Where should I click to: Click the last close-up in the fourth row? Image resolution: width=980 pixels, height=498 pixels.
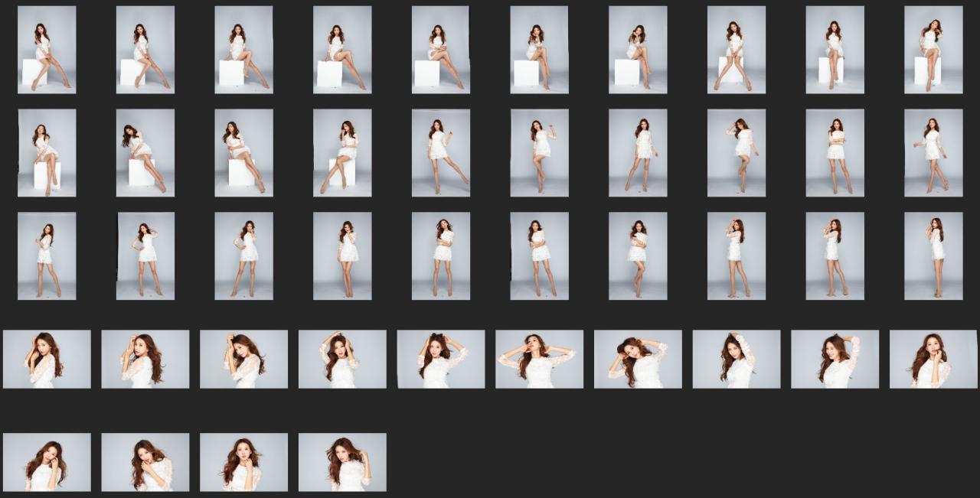tap(933, 360)
